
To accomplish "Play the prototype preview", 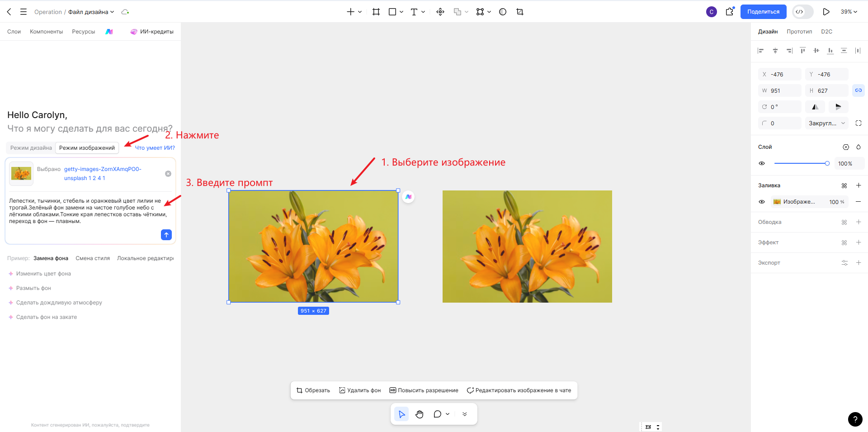I will click(x=826, y=12).
